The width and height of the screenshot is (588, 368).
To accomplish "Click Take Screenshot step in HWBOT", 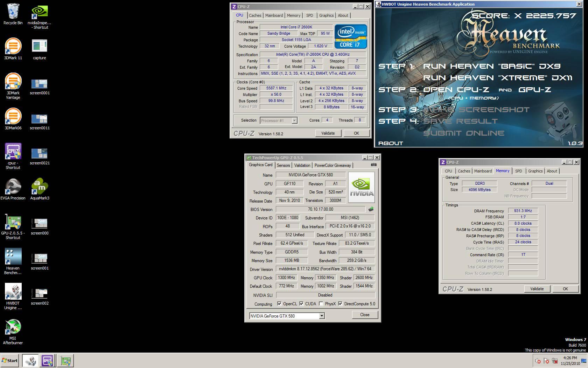I will pyautogui.click(x=476, y=109).
